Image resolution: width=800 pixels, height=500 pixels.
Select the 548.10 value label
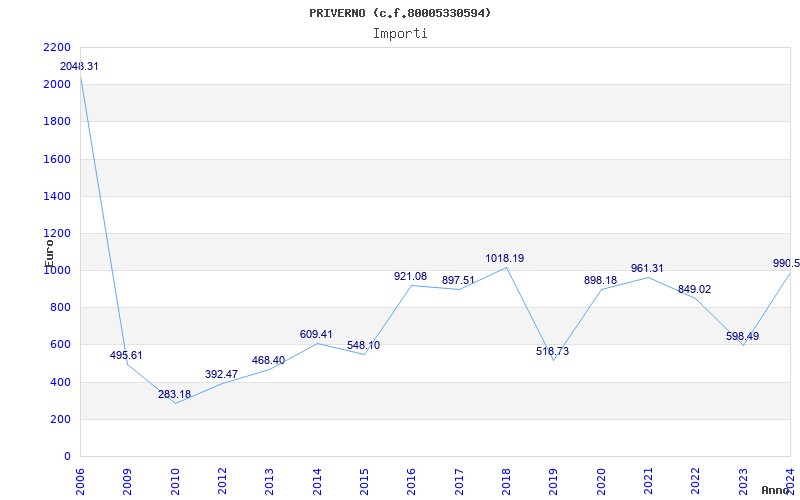pyautogui.click(x=363, y=345)
